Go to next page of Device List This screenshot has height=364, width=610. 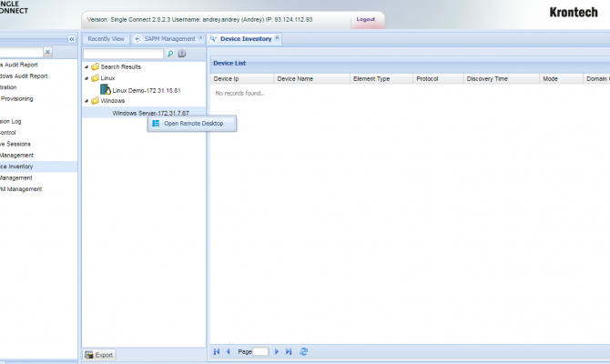[277, 351]
